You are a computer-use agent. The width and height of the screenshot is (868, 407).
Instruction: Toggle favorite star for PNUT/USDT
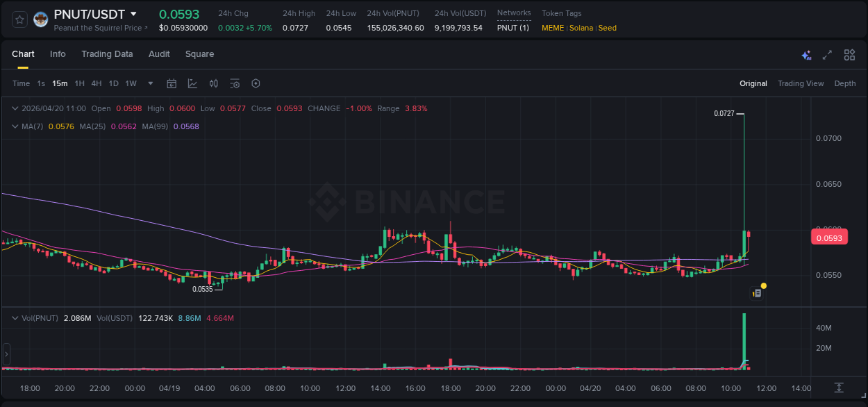(x=19, y=19)
